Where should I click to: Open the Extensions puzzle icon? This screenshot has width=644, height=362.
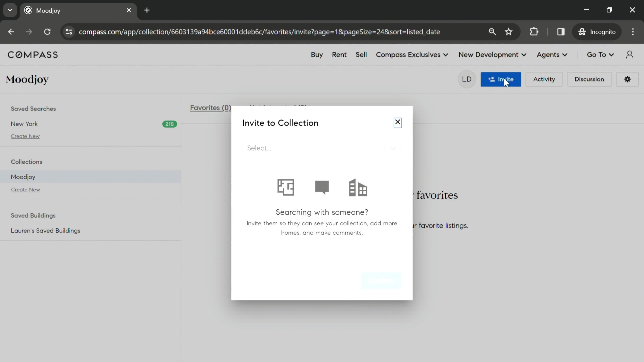pos(534,32)
